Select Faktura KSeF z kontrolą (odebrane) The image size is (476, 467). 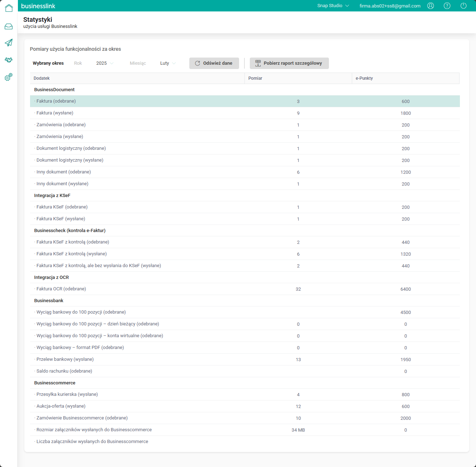245,242
